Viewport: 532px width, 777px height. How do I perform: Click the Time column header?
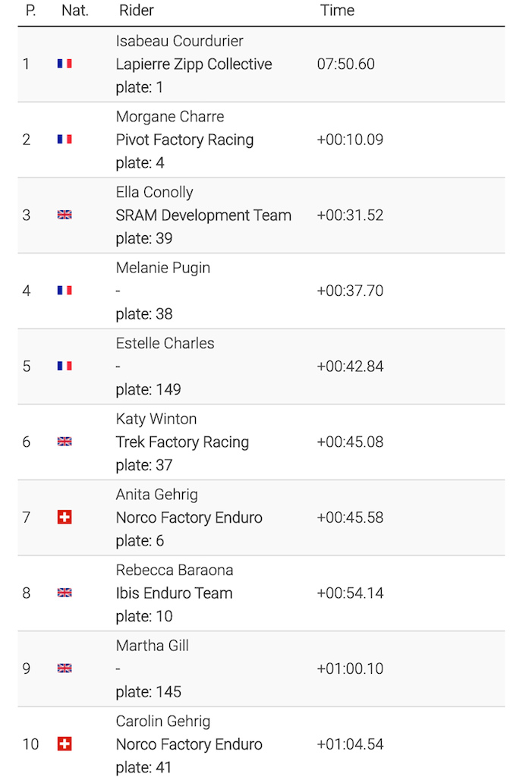click(x=337, y=11)
